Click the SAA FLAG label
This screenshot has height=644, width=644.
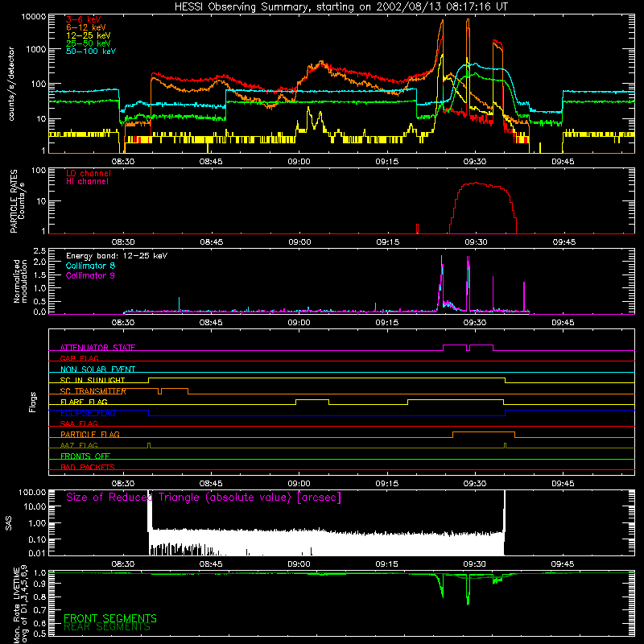[79, 423]
